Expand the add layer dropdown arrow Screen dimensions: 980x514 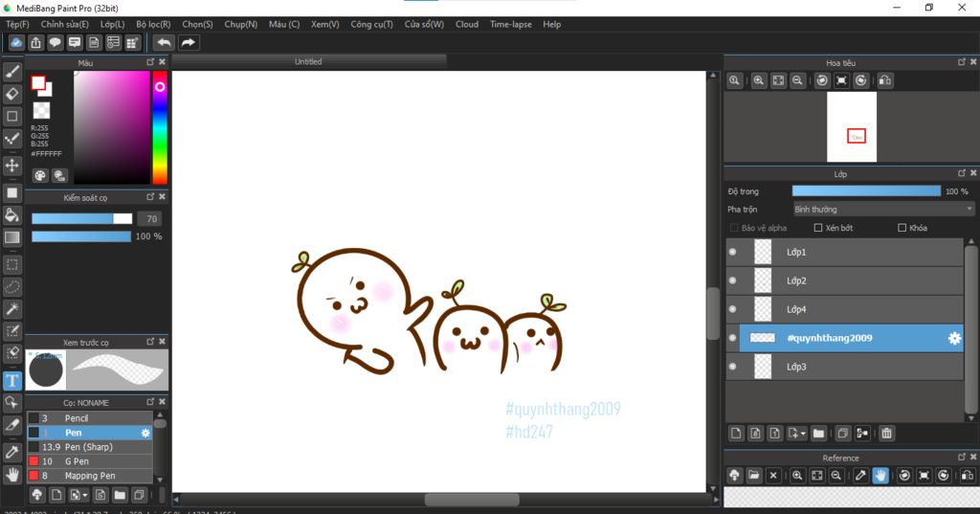(x=802, y=434)
